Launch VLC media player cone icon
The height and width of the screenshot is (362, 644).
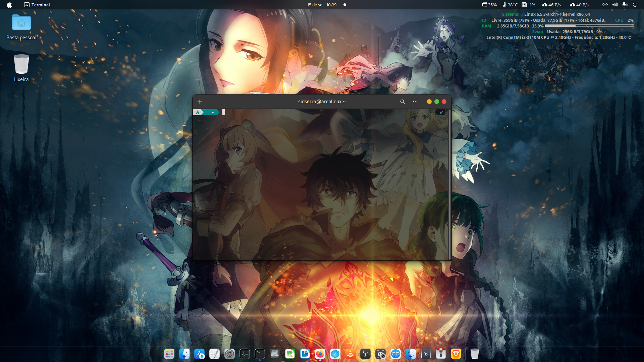(x=350, y=354)
